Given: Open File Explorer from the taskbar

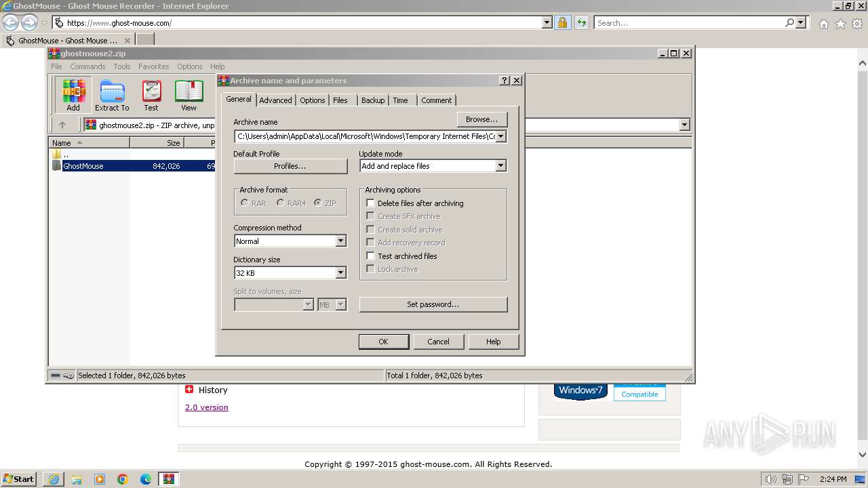Looking at the screenshot, I should (77, 479).
